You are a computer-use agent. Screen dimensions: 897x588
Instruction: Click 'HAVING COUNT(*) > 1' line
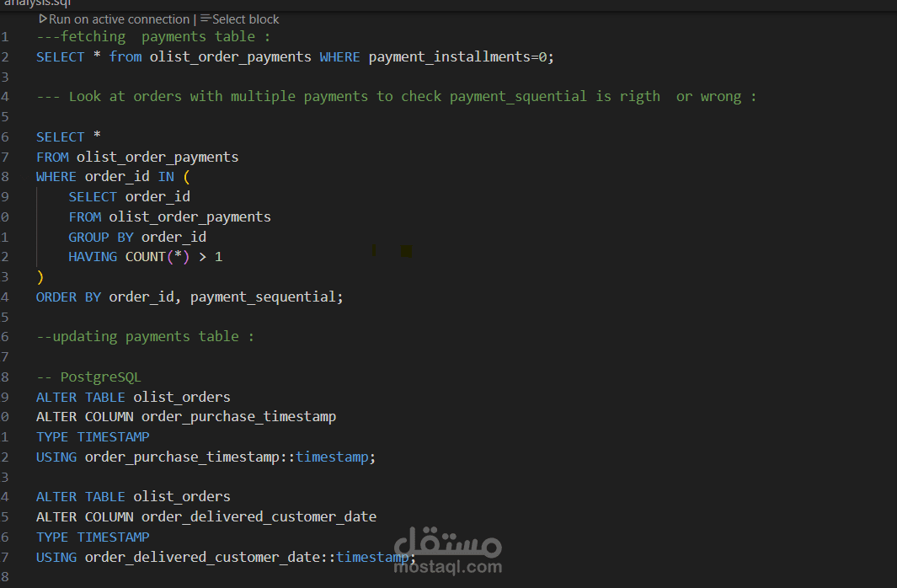[146, 257]
